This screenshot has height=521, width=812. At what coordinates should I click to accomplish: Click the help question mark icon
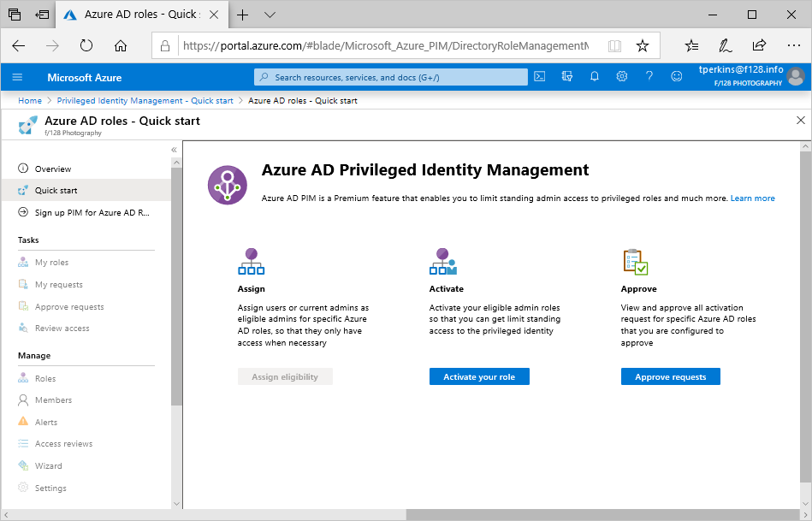(649, 77)
